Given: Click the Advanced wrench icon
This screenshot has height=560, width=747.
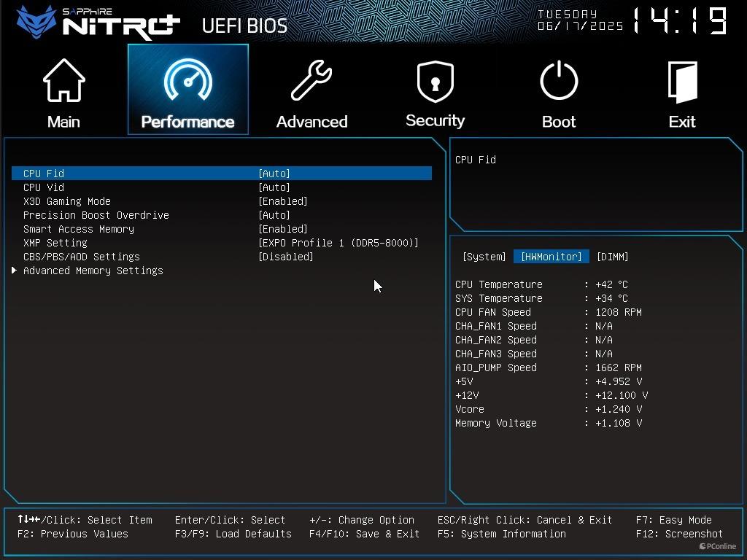Looking at the screenshot, I should pyautogui.click(x=311, y=80).
